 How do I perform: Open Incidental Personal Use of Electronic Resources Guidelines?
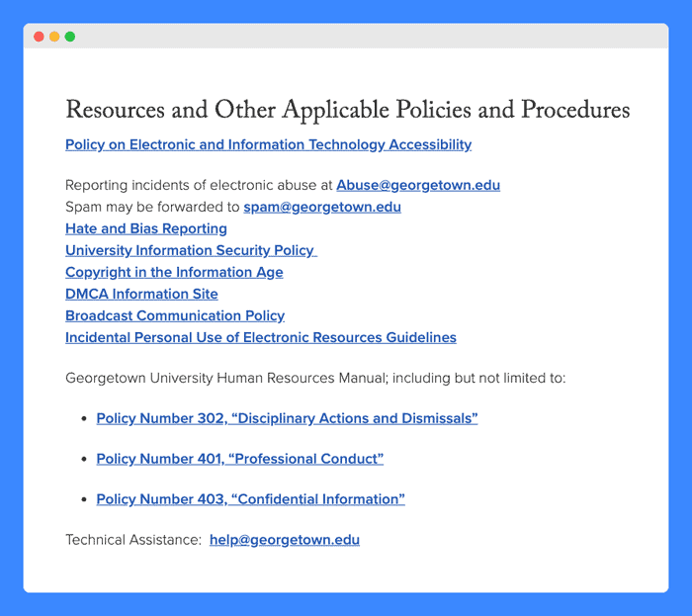pyautogui.click(x=261, y=337)
